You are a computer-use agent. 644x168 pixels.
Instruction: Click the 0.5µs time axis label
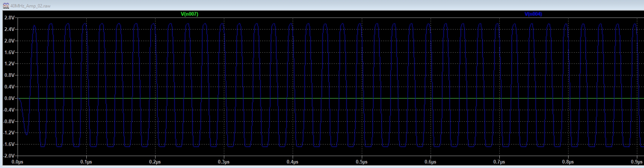361,162
